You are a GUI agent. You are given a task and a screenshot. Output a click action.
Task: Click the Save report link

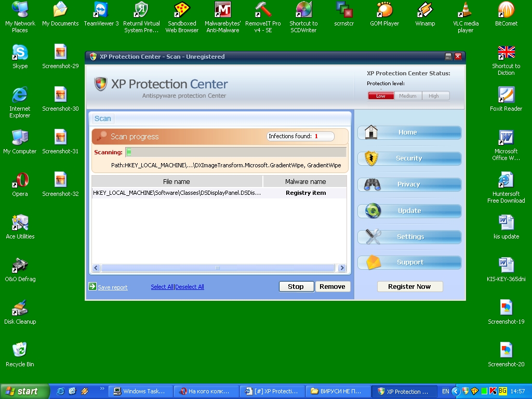[x=113, y=287]
